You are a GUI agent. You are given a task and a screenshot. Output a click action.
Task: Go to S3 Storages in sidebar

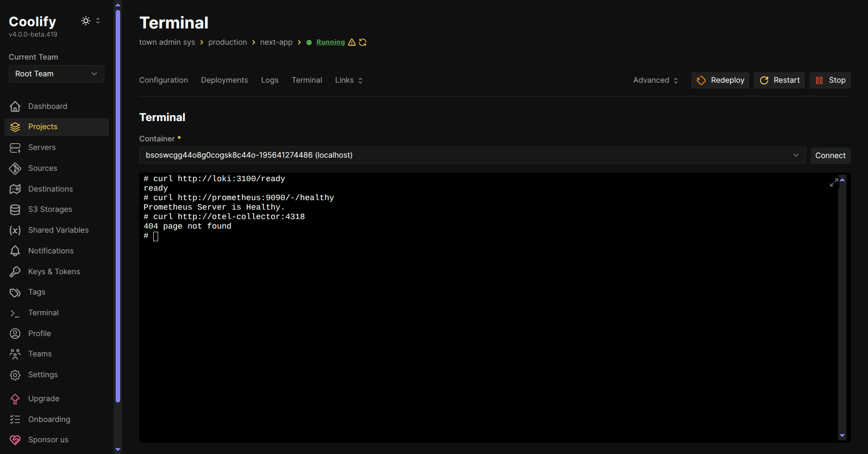pyautogui.click(x=50, y=209)
